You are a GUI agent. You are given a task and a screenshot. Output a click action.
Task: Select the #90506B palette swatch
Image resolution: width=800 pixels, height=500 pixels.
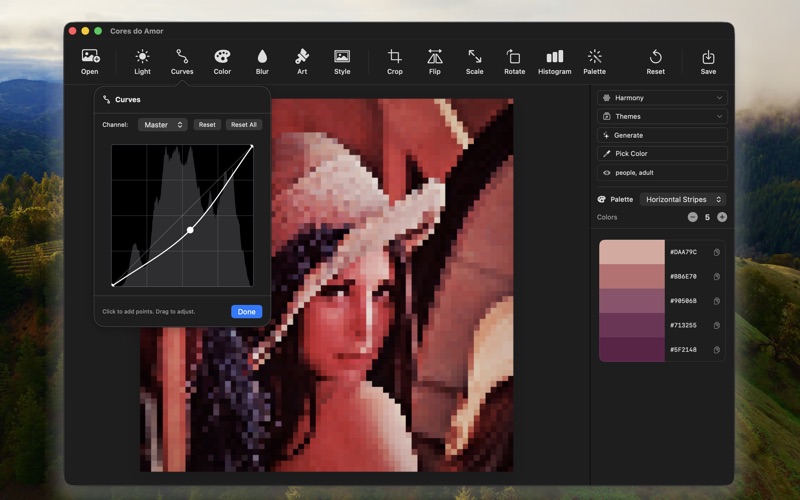point(632,301)
